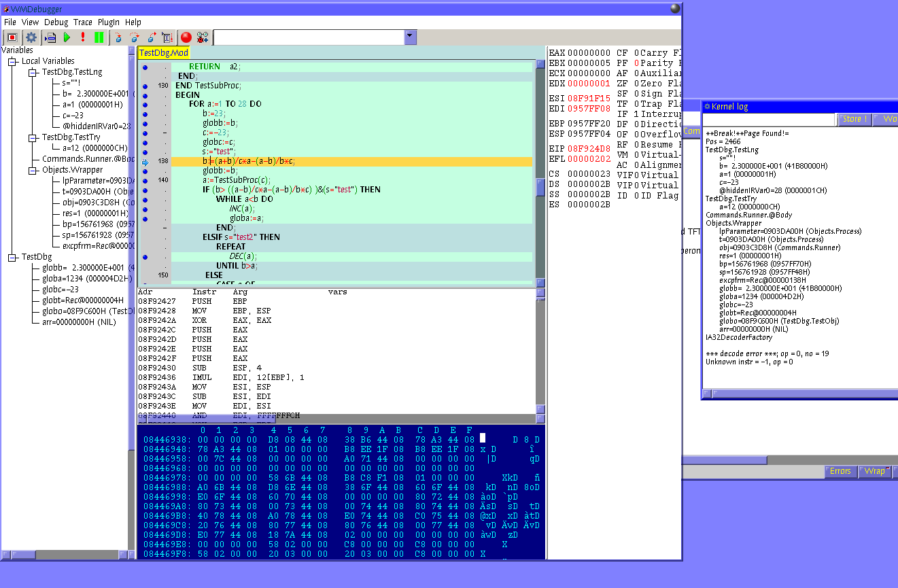Click the red exclamation mark toolbar icon

point(83,37)
